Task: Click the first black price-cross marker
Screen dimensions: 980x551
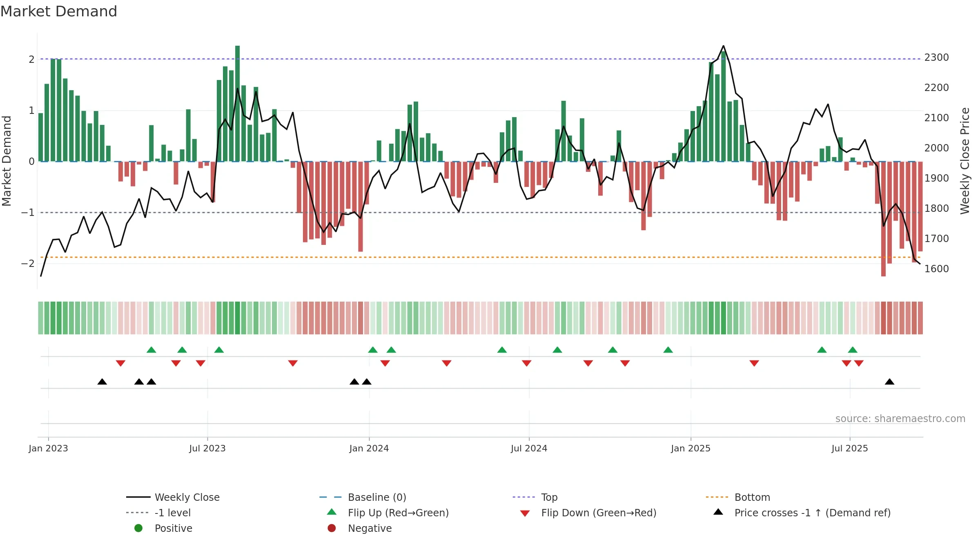Action: point(102,382)
